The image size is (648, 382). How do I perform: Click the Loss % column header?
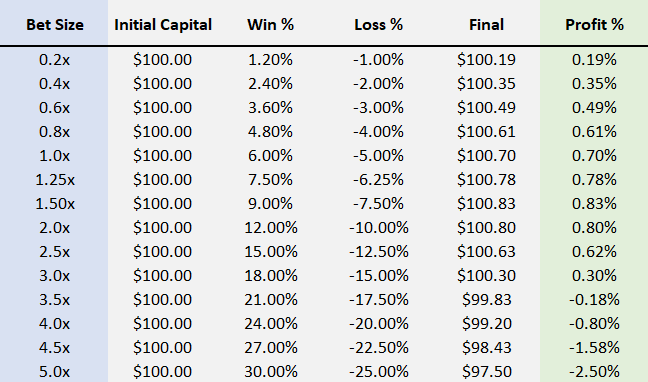(379, 25)
